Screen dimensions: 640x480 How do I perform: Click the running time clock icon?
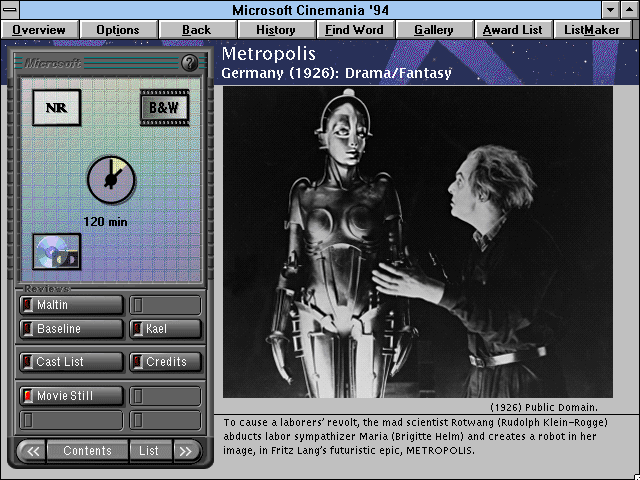[x=111, y=180]
